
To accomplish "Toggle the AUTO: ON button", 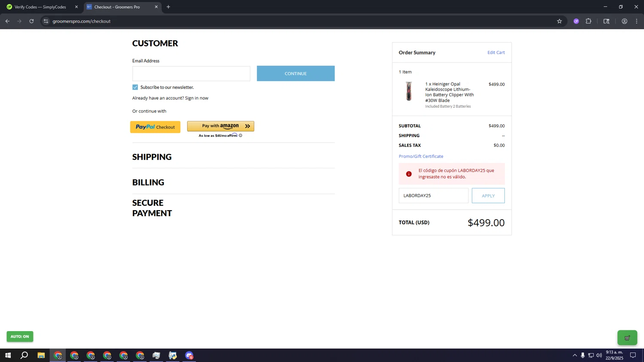I will pos(20,336).
